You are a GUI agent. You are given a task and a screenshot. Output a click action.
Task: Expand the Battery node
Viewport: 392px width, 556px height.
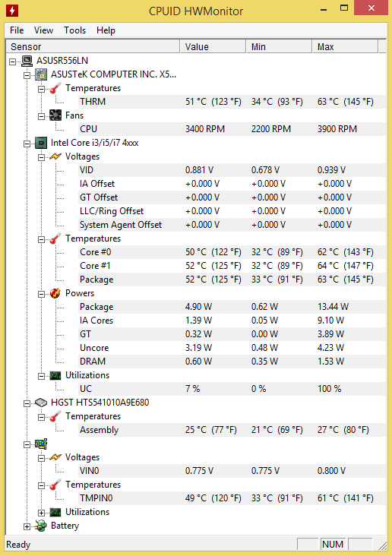coord(27,527)
